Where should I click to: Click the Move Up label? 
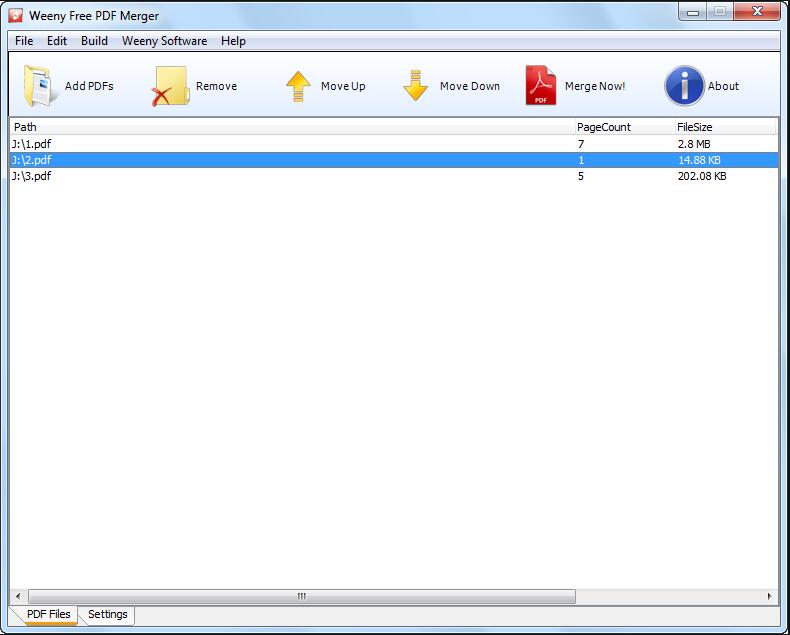(343, 86)
